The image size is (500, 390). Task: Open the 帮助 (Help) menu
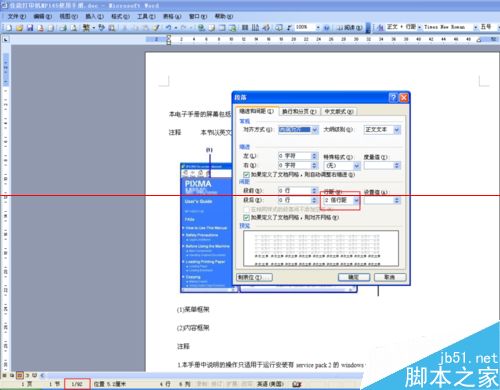pos(224,16)
